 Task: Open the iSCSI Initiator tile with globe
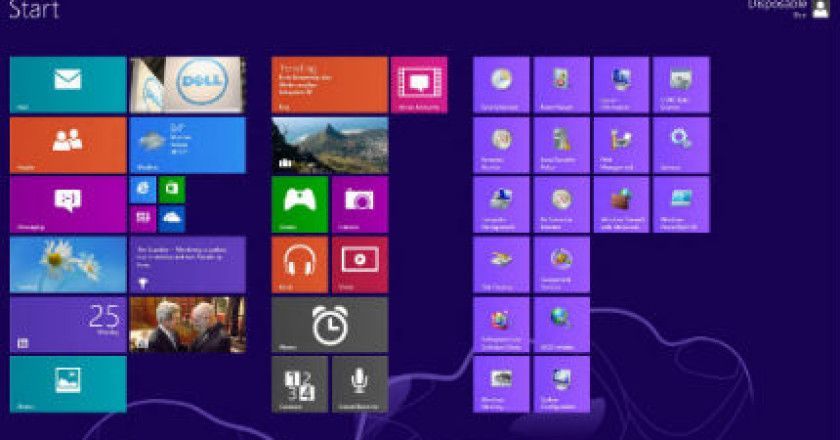pyautogui.click(x=561, y=325)
